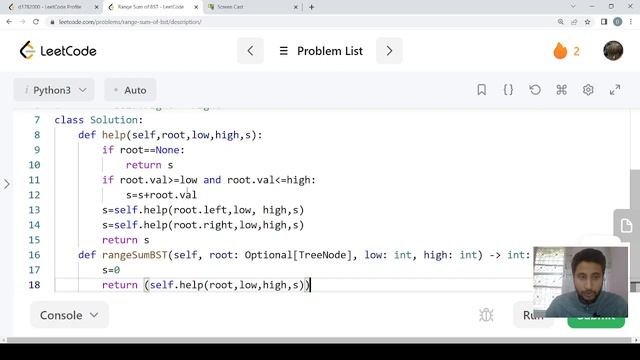Click the browser back button
The height and width of the screenshot is (360, 640).
9,22
